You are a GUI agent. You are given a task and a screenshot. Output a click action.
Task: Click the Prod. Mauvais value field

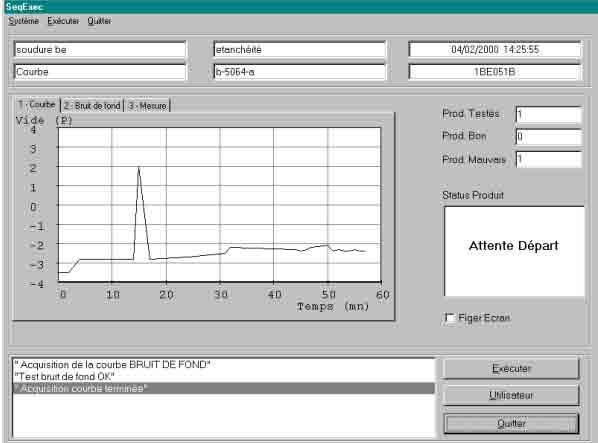click(549, 159)
